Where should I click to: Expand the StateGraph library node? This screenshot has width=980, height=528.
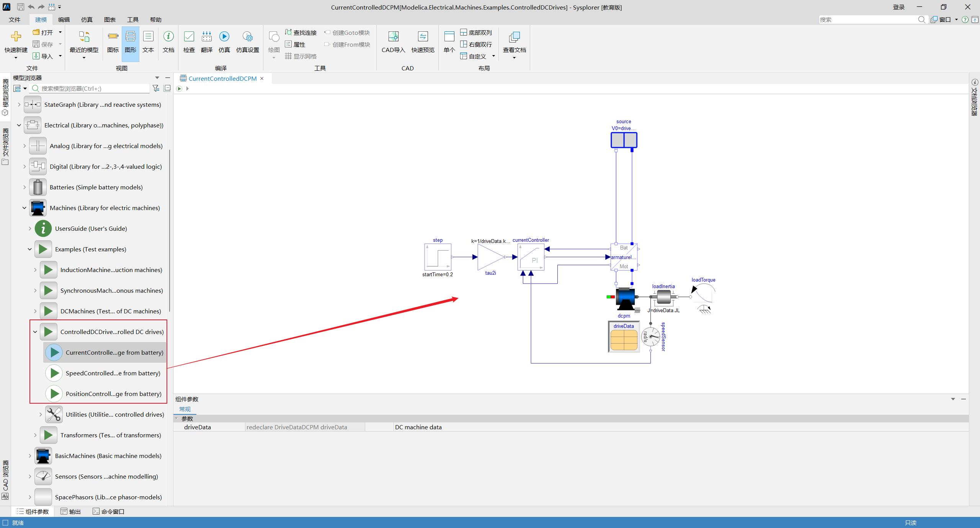pyautogui.click(x=19, y=104)
